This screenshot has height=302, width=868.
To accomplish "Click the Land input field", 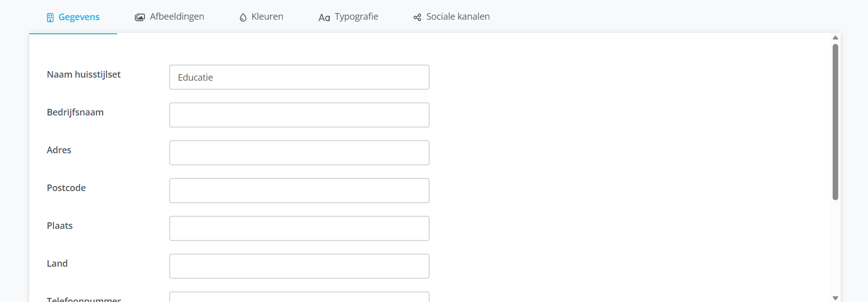I will point(299,266).
